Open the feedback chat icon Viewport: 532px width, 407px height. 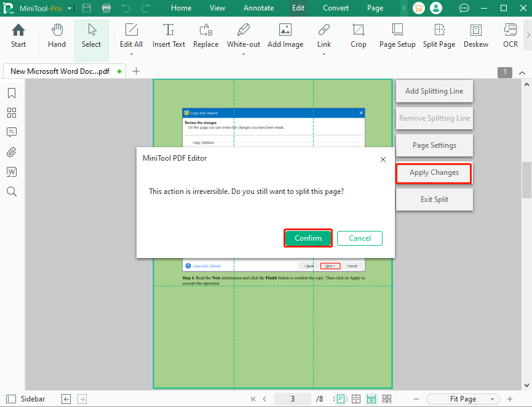[464, 8]
